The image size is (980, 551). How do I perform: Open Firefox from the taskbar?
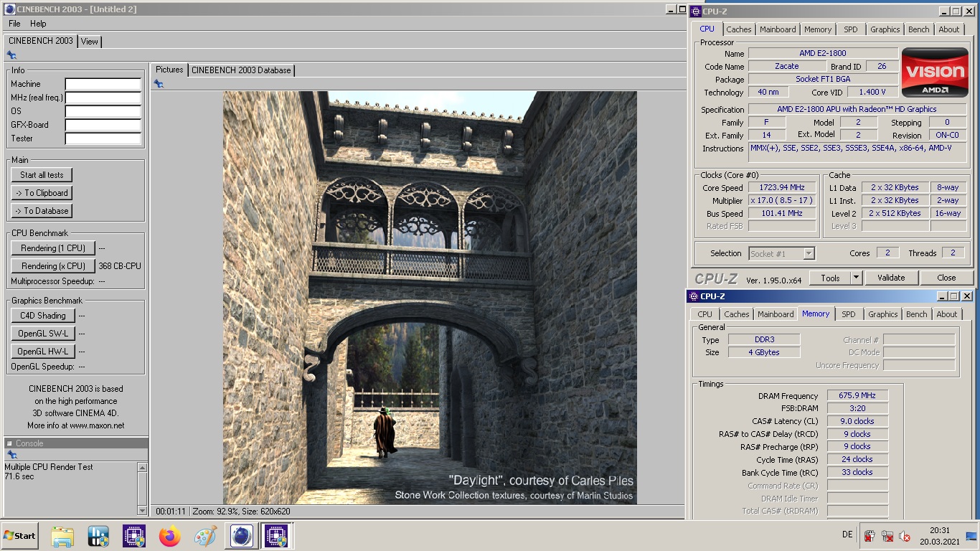point(170,535)
